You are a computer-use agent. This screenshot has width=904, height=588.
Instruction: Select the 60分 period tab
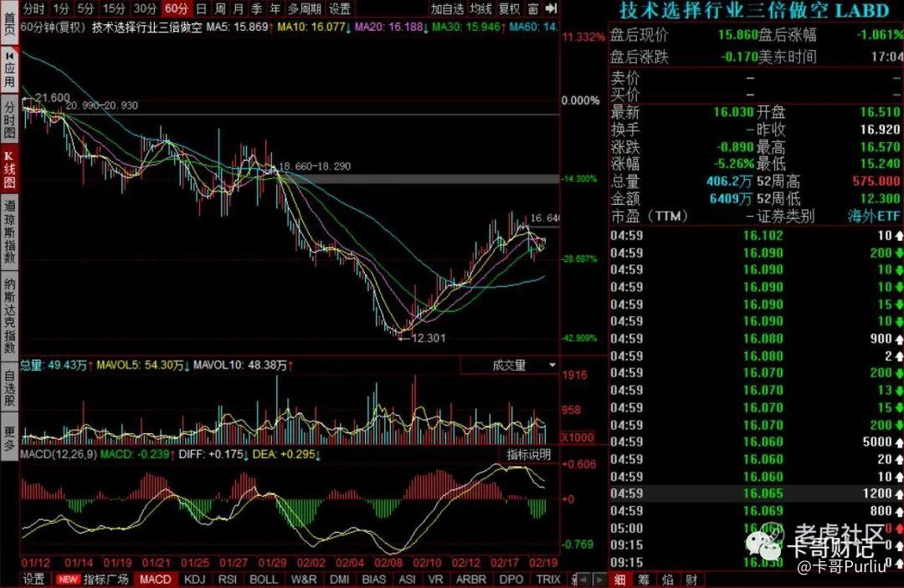pos(176,8)
